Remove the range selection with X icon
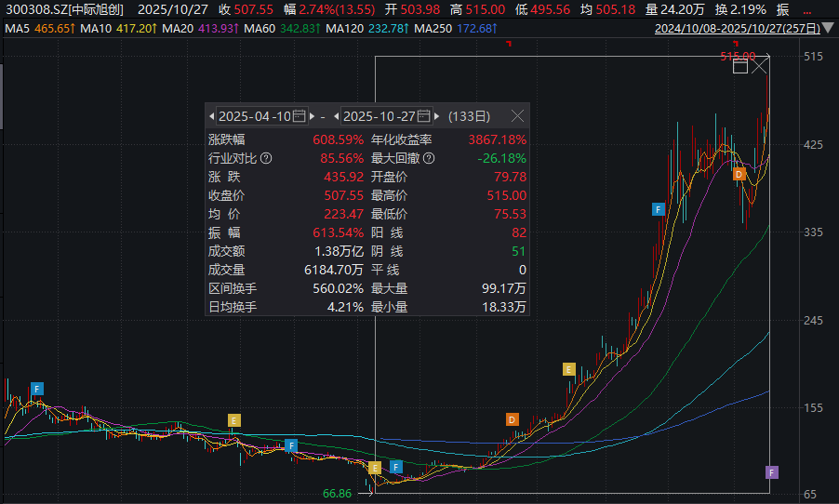839x504 pixels. point(760,66)
